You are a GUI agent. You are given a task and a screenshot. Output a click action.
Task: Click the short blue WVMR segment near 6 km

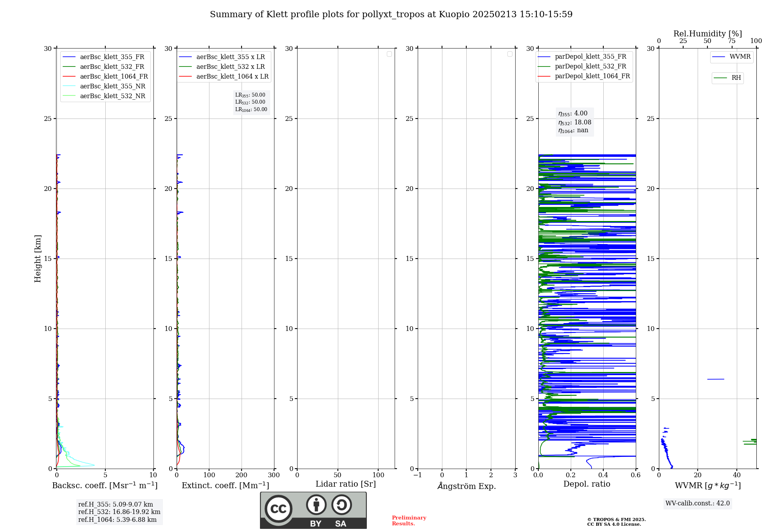(716, 379)
